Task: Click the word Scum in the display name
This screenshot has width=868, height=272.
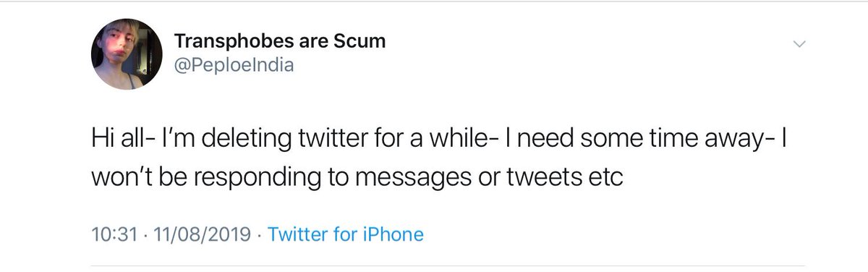Action: pyautogui.click(x=359, y=41)
